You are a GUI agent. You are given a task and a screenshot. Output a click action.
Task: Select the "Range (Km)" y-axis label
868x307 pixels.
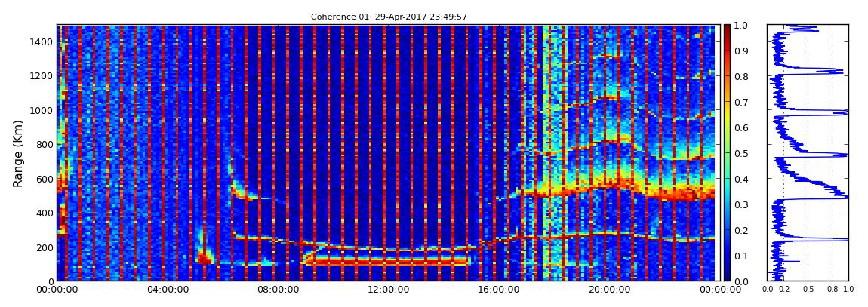[18, 153]
